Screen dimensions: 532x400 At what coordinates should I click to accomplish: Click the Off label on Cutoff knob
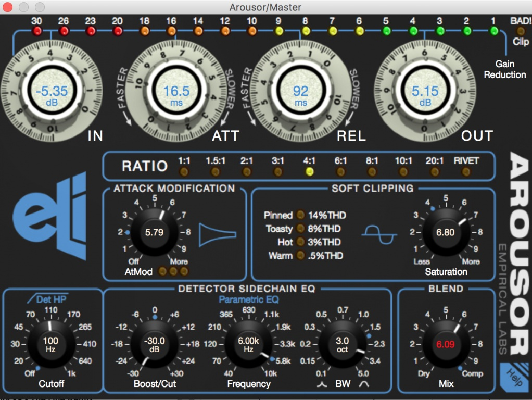point(30,373)
